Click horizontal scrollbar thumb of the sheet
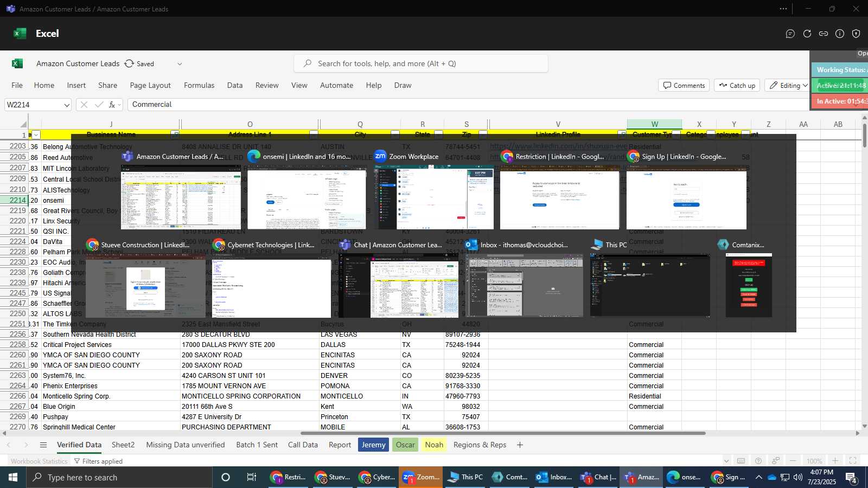This screenshot has height=488, width=868. pos(503,433)
